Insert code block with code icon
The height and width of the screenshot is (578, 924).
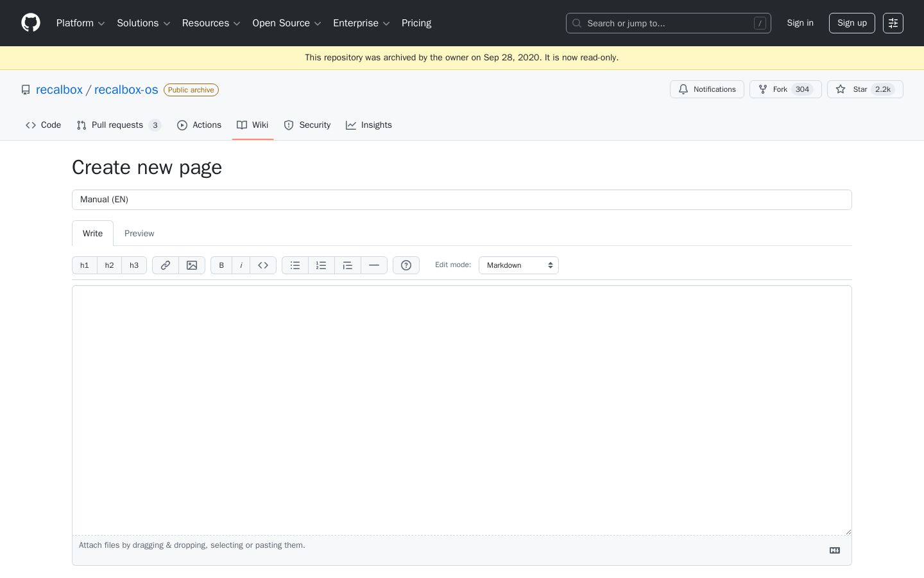pyautogui.click(x=263, y=265)
